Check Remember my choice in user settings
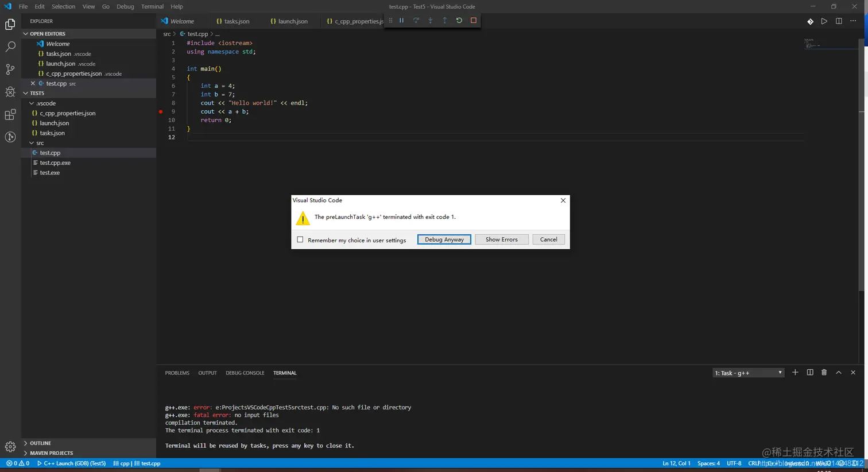 [x=300, y=240]
